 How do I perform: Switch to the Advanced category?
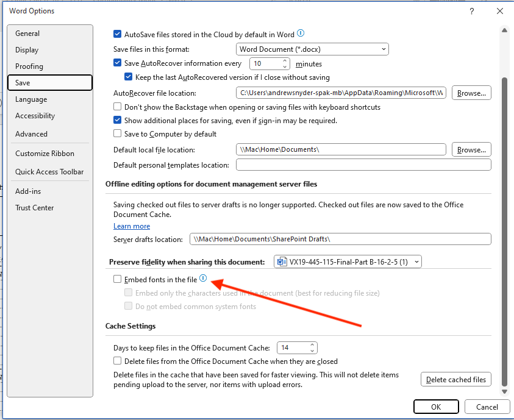click(31, 134)
